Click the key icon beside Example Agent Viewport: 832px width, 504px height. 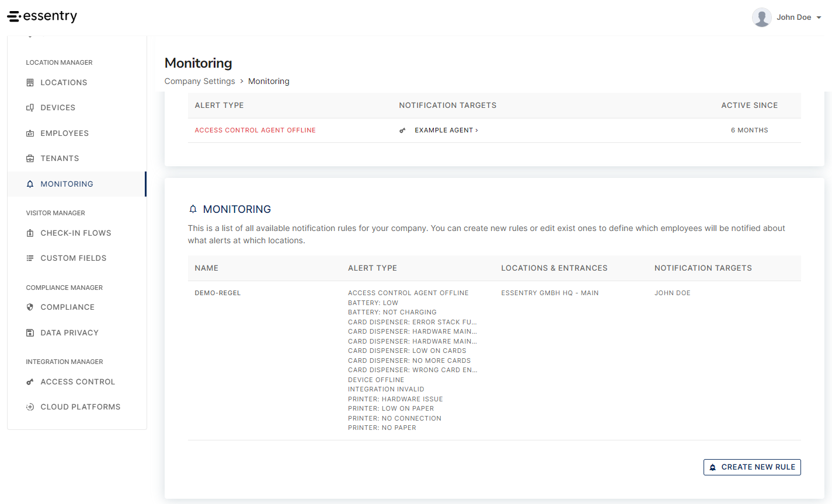402,131
